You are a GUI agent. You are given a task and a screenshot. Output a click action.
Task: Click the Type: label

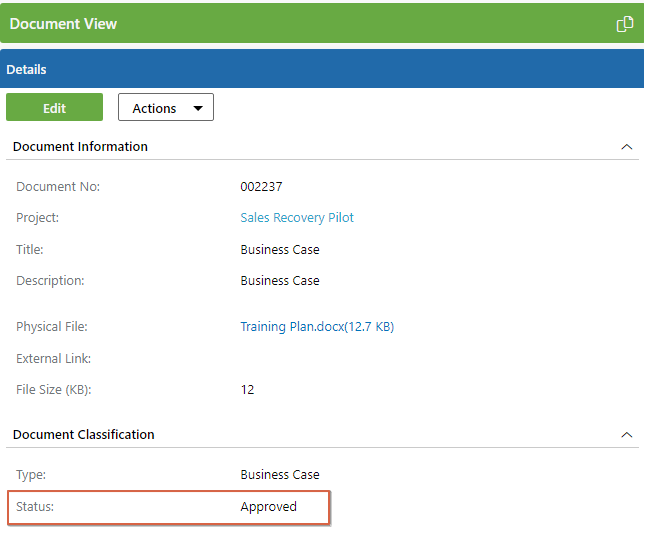point(31,475)
